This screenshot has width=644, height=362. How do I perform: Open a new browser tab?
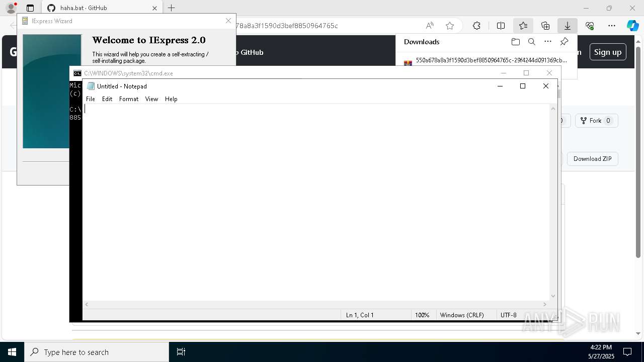point(172,8)
